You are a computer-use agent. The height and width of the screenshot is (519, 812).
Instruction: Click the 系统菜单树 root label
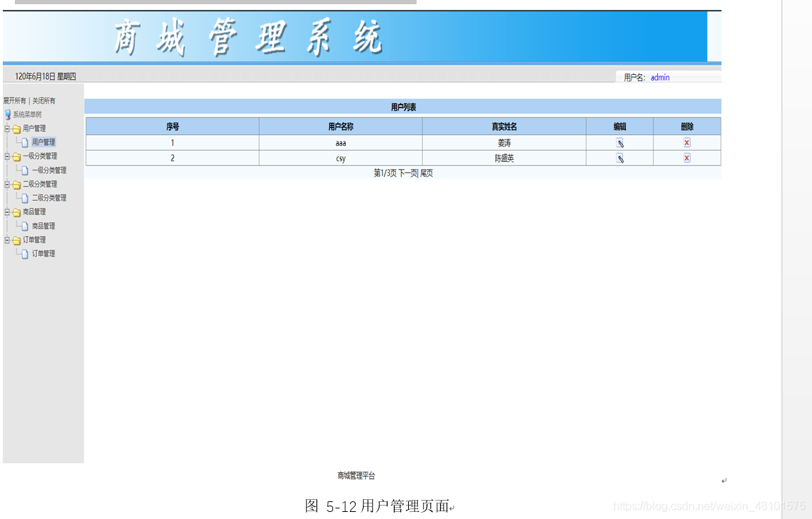coord(28,115)
